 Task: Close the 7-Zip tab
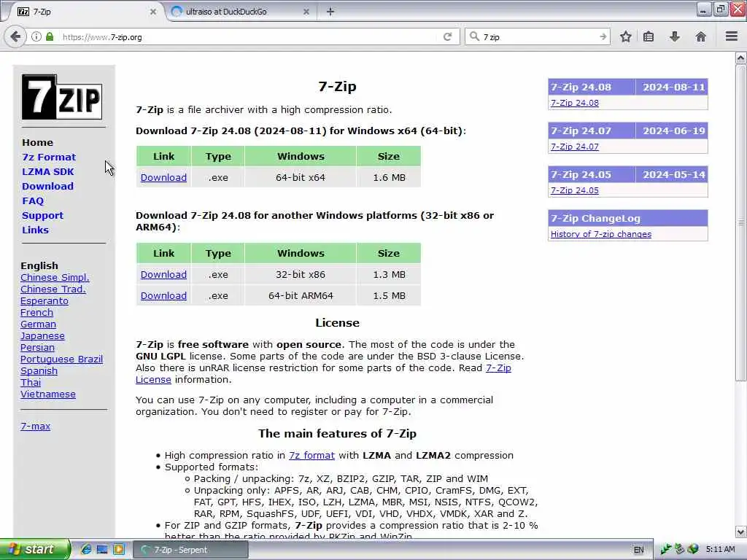[x=153, y=12]
